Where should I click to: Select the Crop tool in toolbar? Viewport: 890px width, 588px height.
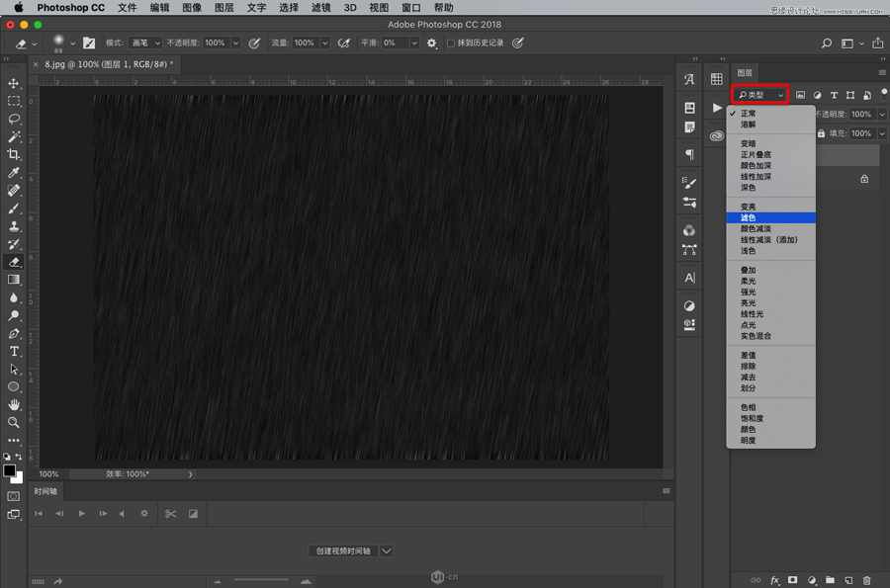[14, 155]
